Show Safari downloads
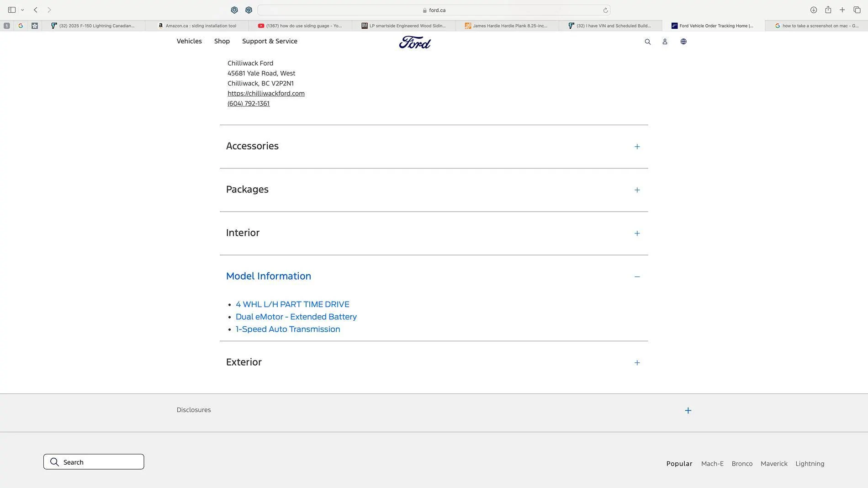 [x=814, y=10]
